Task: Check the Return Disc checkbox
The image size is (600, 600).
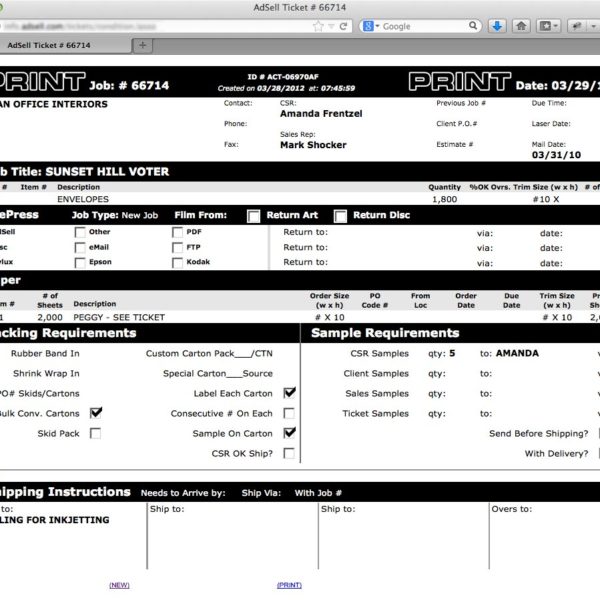Action: (341, 215)
